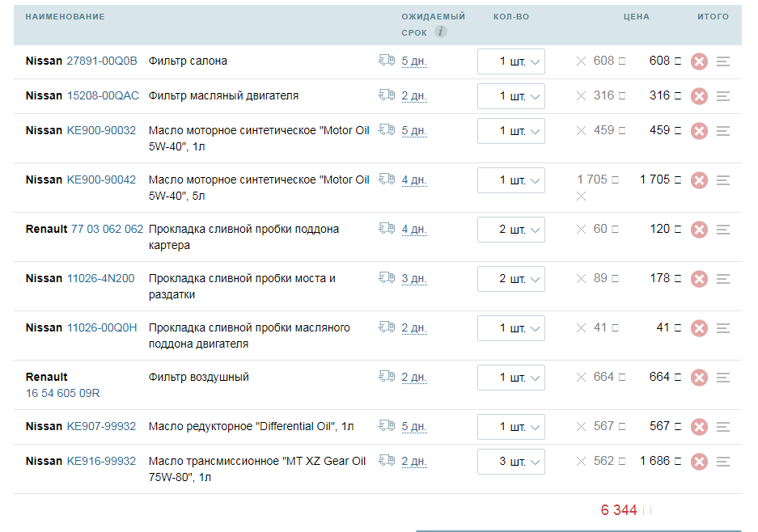This screenshot has height=532, width=758.
Task: Open part number link 27891-00Q0B
Action: [102, 61]
